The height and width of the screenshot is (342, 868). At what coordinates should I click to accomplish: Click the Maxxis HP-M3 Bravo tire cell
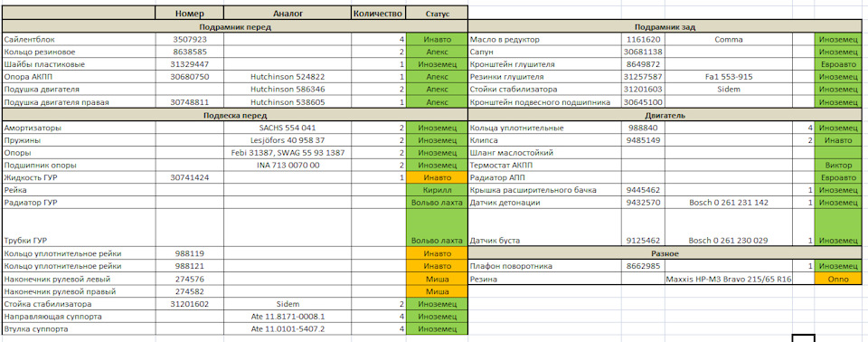(x=729, y=280)
